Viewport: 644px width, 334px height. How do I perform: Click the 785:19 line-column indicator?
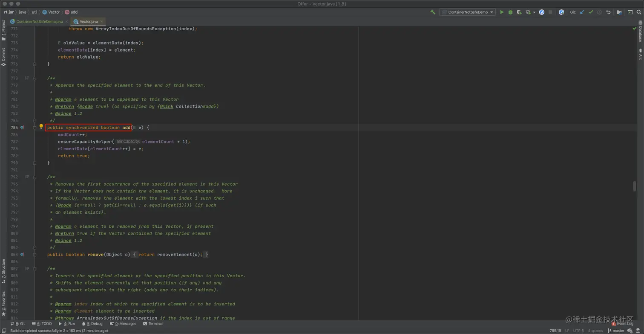[x=555, y=331]
